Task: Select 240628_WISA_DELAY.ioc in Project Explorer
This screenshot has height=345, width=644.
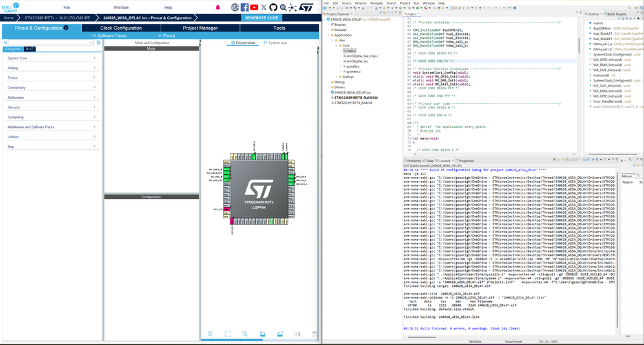Action: point(351,92)
